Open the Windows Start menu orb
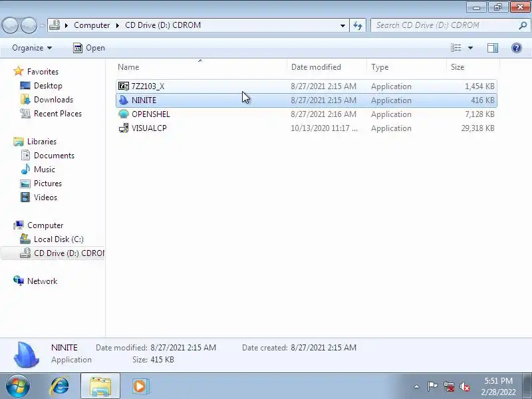The width and height of the screenshot is (532, 399). [x=17, y=386]
